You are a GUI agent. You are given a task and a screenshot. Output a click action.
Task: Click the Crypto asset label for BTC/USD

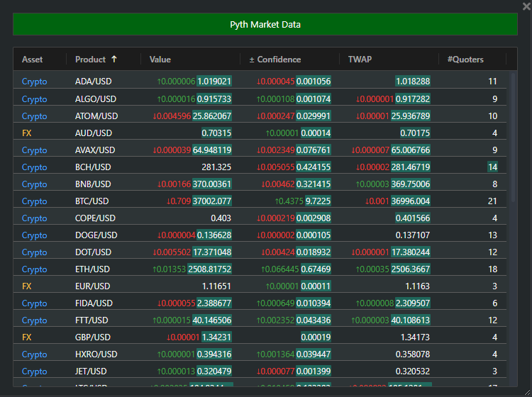point(34,201)
